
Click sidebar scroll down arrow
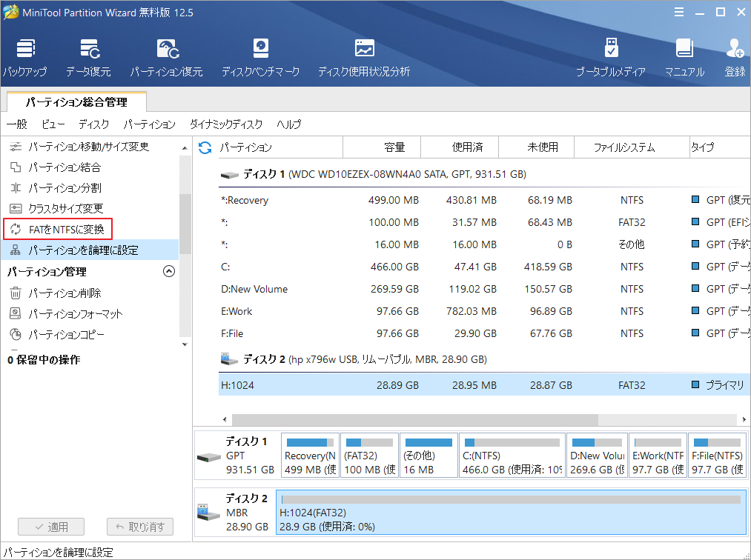tap(185, 344)
